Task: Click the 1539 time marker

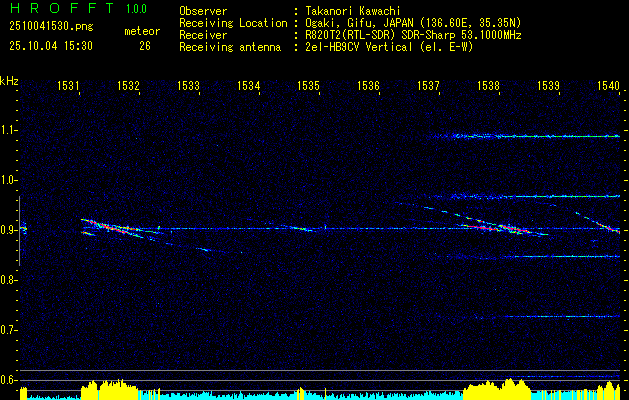Action: point(548,85)
